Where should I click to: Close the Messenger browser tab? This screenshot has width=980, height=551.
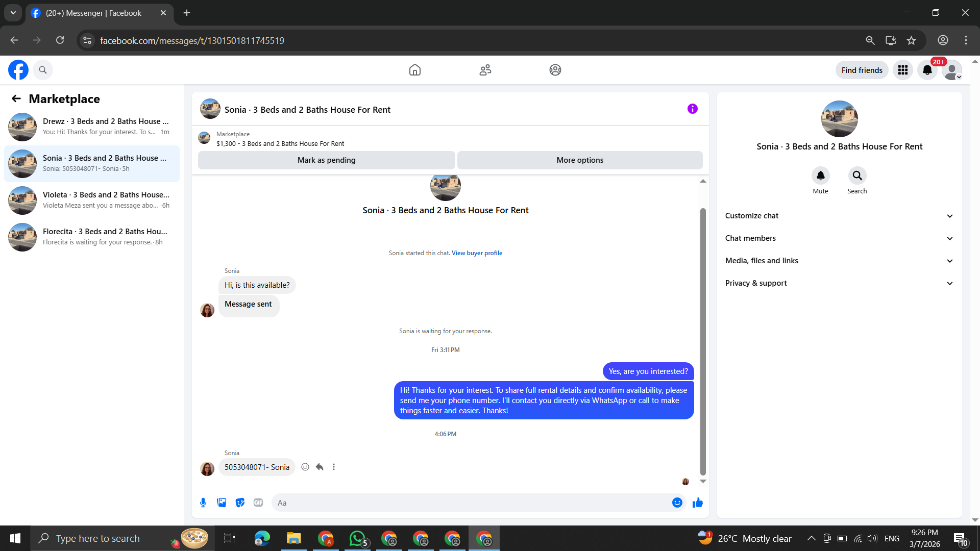163,13
